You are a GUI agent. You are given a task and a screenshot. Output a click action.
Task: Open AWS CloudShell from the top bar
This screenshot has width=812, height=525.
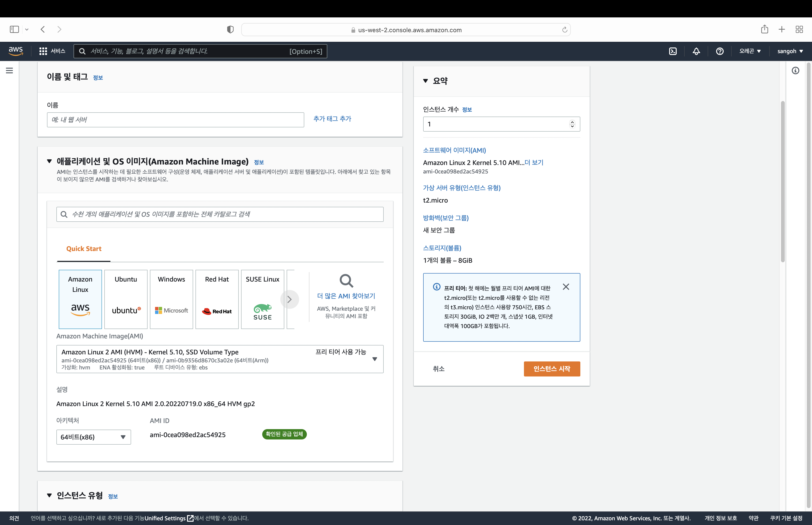point(673,51)
